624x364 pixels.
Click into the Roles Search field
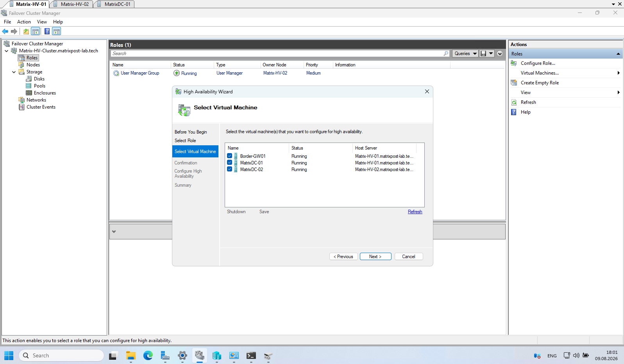[x=277, y=54]
